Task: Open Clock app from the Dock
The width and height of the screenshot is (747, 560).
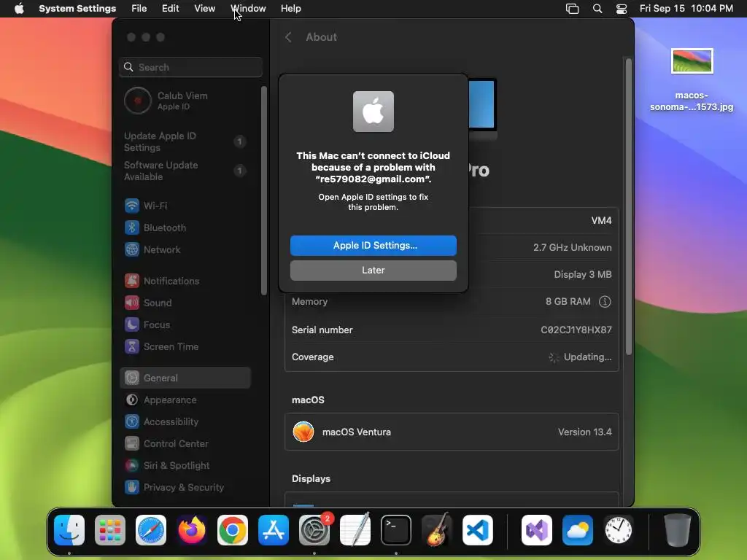Action: click(x=619, y=530)
